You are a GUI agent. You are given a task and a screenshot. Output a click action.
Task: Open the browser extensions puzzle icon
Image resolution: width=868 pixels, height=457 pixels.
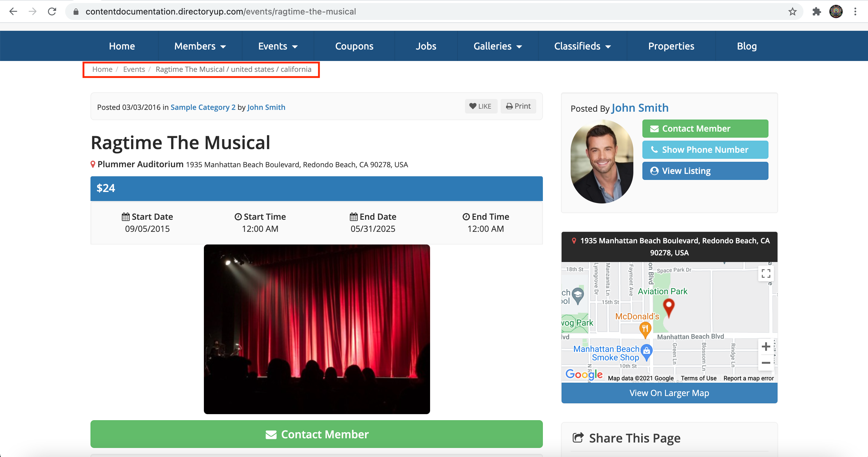pyautogui.click(x=817, y=11)
